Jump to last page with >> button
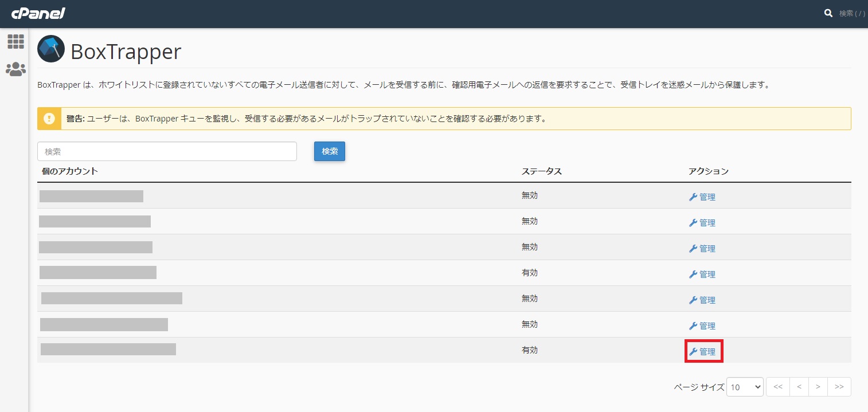The height and width of the screenshot is (412, 868). 839,387
